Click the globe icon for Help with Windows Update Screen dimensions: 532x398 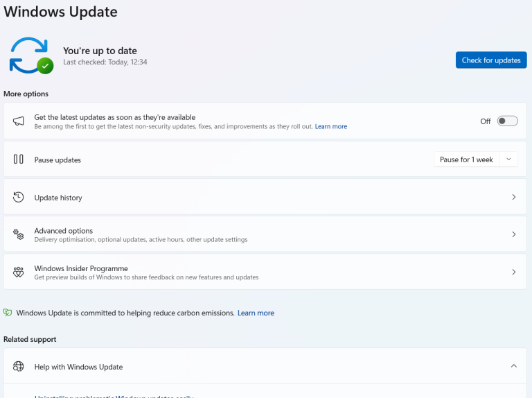[19, 367]
